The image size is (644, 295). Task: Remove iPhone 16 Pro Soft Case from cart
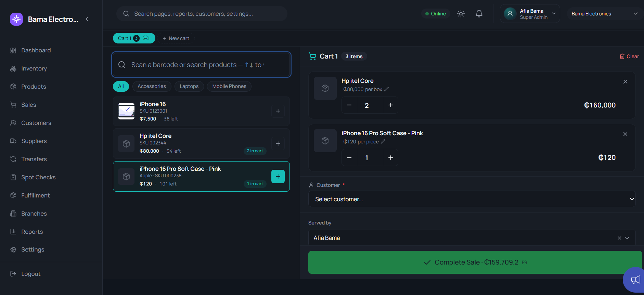pos(625,134)
